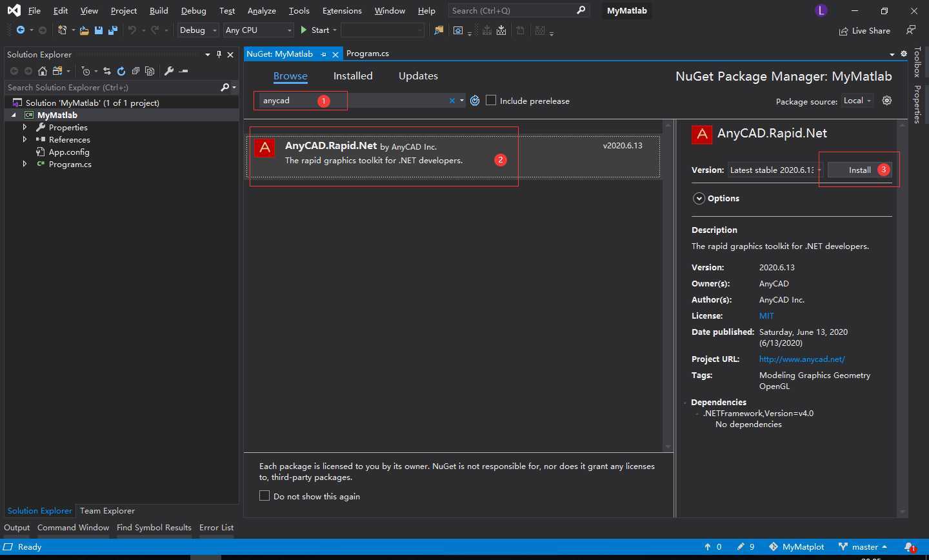929x560 pixels.
Task: Close the NuGet: MyMatlab tab
Action: click(335, 54)
